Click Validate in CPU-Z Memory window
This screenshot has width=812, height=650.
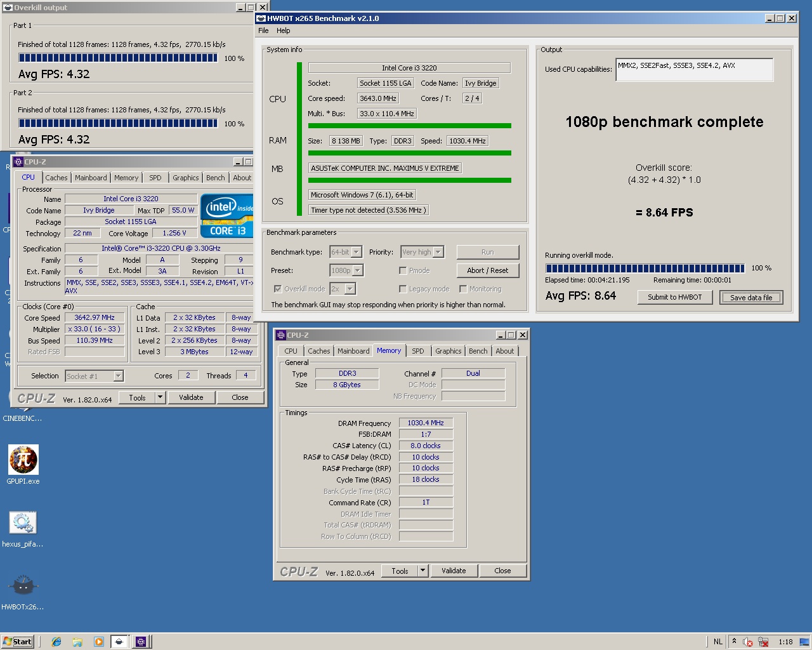(454, 571)
